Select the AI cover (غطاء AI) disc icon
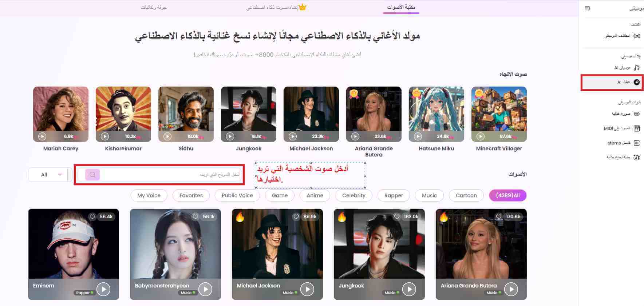Viewport: 644px width, 306px height. [637, 82]
